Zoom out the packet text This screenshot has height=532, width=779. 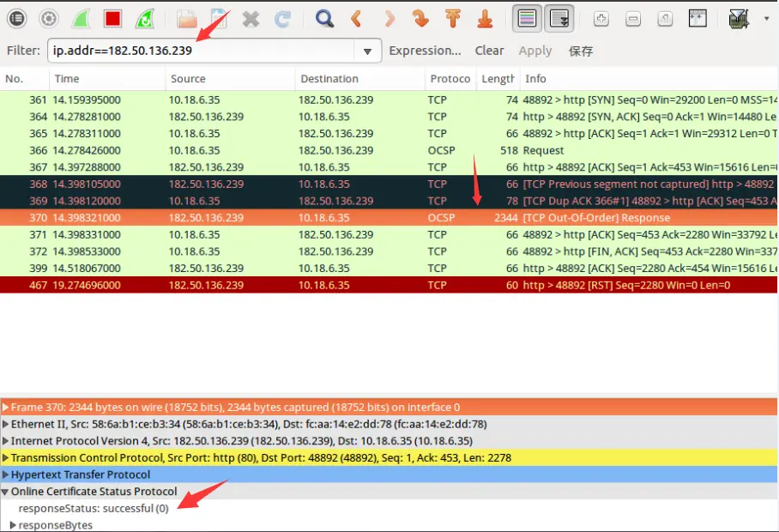633,19
